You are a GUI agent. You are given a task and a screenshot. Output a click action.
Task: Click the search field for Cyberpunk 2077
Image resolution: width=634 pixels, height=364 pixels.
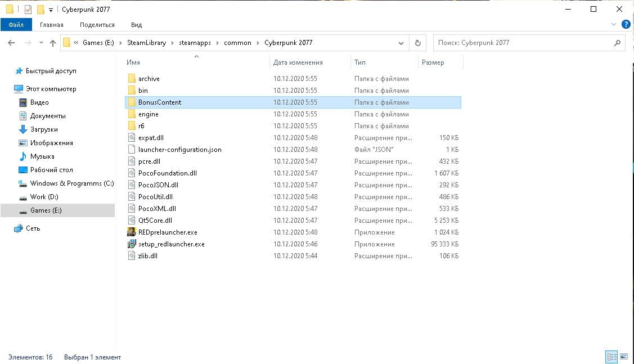click(x=523, y=43)
